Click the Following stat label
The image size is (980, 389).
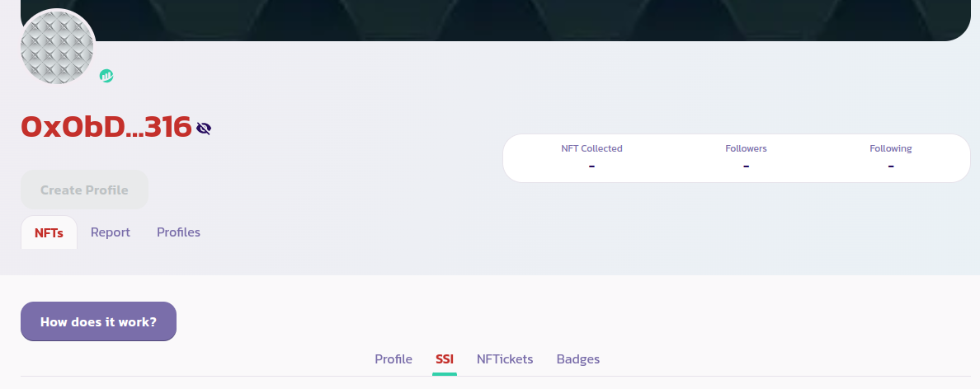pos(891,148)
